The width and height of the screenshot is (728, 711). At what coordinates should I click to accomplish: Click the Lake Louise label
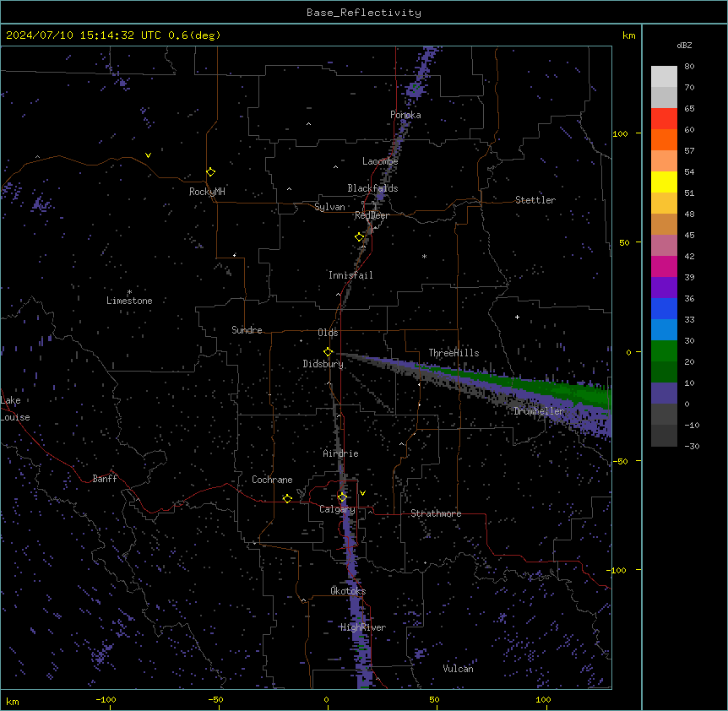(15, 409)
